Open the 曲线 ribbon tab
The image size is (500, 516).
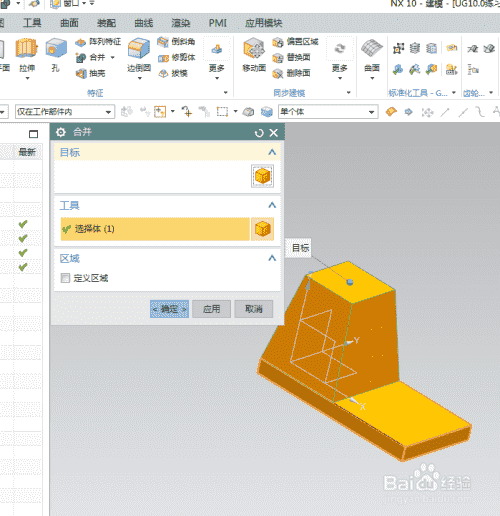click(x=144, y=23)
